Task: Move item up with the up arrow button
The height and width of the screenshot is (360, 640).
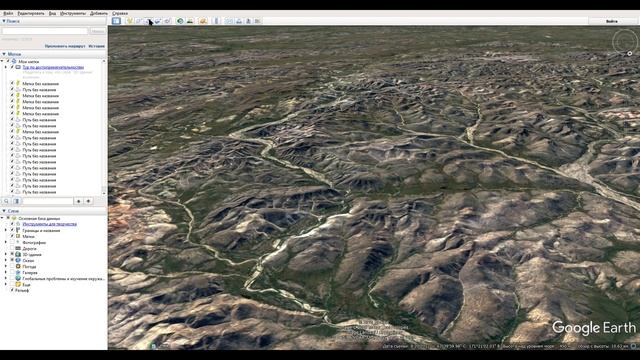Action: pos(78,201)
